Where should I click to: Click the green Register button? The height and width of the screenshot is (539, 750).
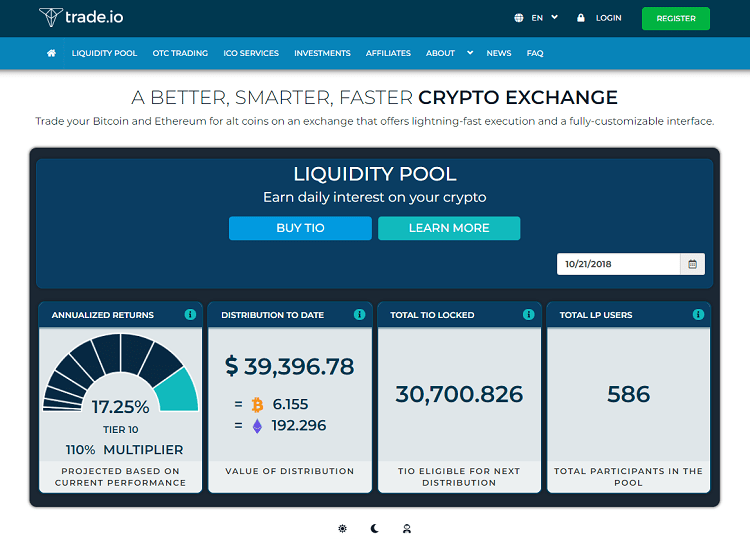(x=675, y=18)
